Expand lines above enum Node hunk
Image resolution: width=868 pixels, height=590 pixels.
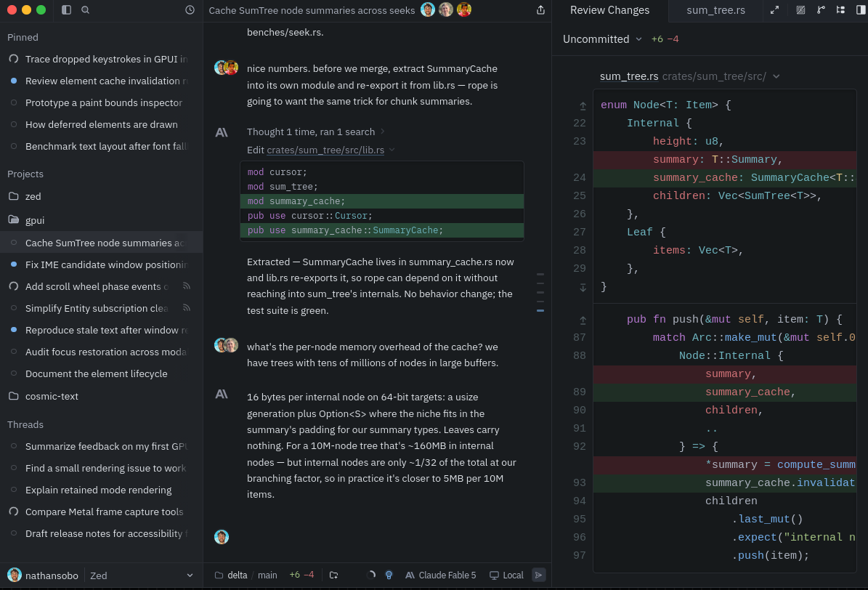(583, 105)
